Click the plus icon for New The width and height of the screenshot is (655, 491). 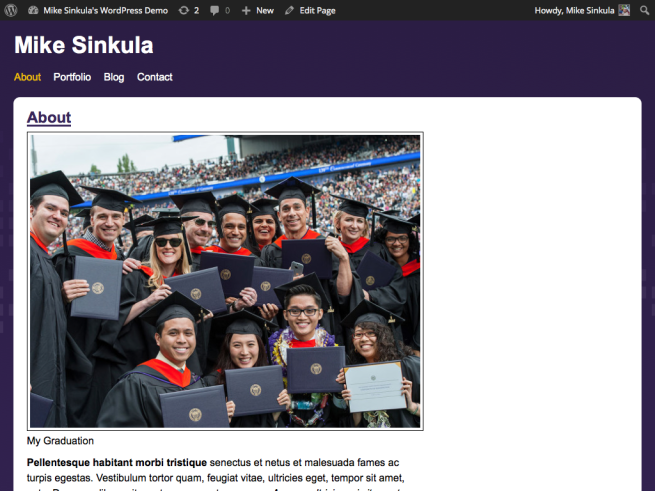coord(246,10)
